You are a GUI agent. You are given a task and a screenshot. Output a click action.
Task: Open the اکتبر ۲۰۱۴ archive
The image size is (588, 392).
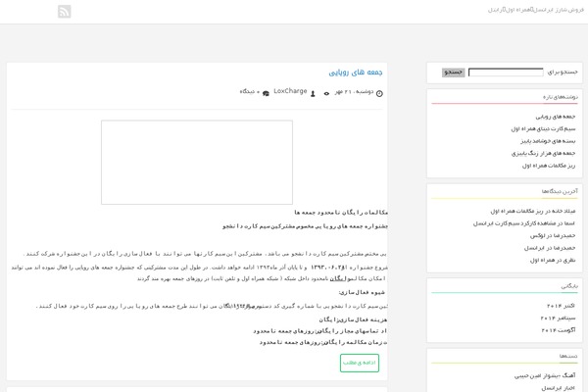(561, 306)
